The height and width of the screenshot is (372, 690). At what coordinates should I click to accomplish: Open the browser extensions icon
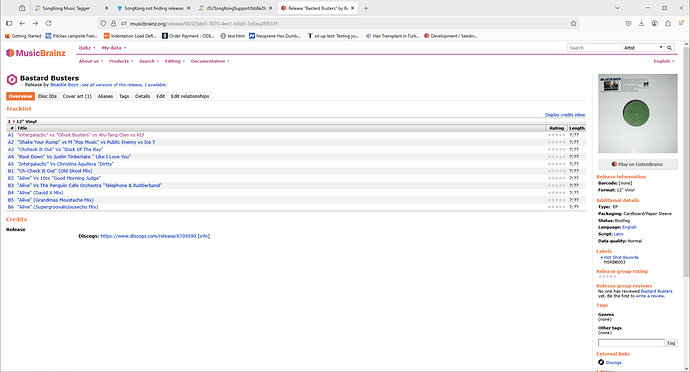668,23
